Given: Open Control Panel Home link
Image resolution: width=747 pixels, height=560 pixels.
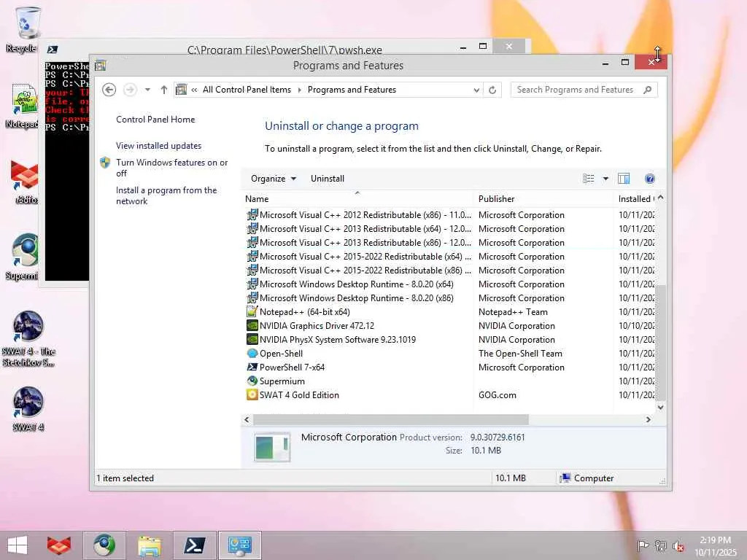Looking at the screenshot, I should (x=155, y=120).
